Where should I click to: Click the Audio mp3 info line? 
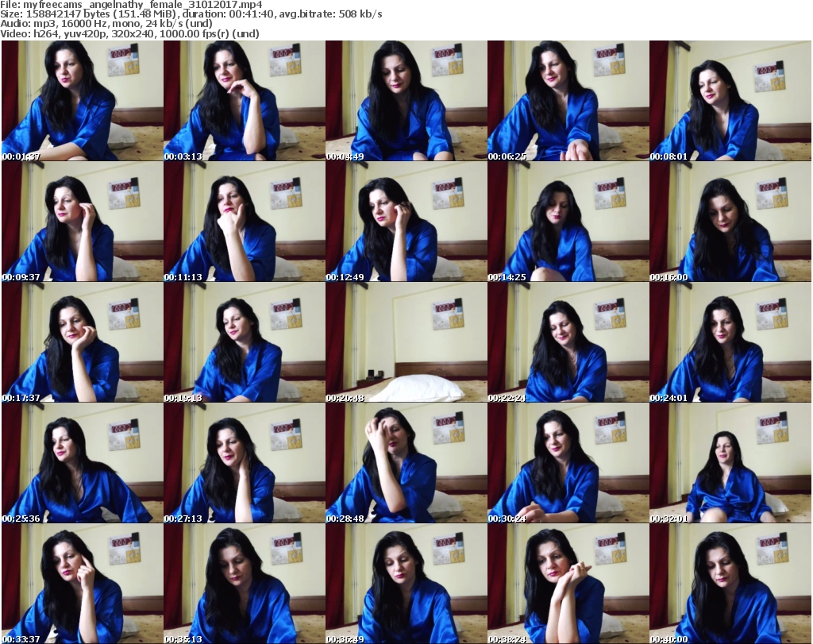(x=106, y=24)
